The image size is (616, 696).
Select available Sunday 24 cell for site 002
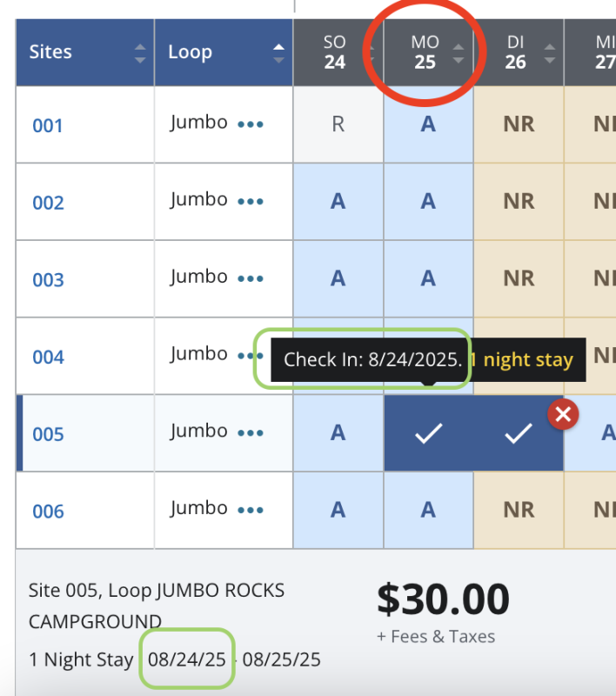tap(338, 202)
